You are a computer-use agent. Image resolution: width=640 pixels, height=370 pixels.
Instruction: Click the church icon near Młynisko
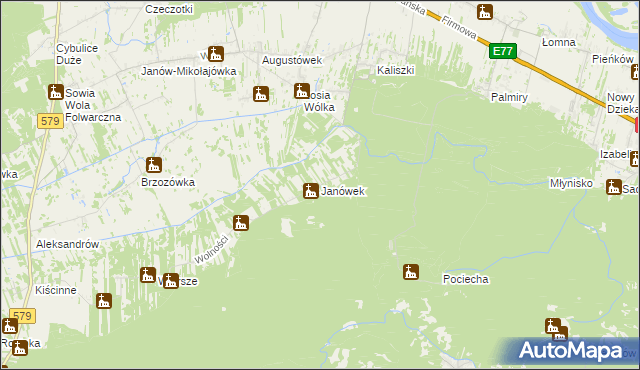[614, 187]
